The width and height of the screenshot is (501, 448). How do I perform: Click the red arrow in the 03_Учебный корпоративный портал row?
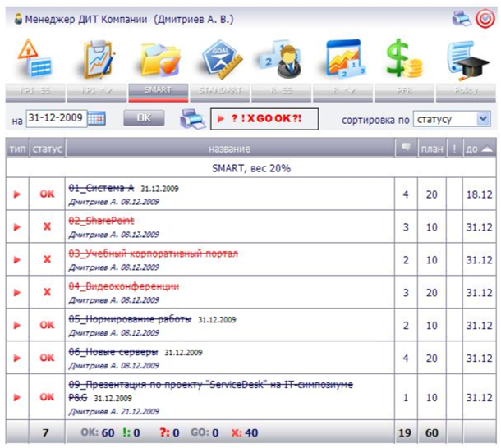point(17,260)
